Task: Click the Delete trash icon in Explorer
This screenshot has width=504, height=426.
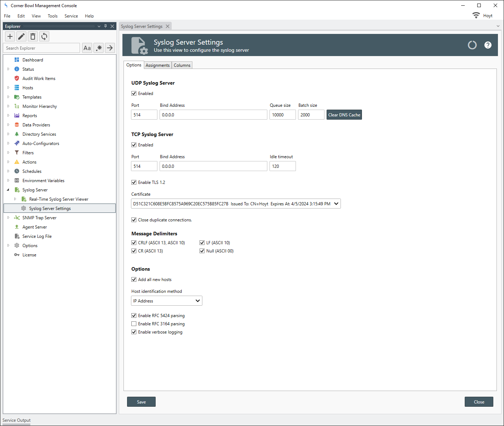Action: 33,36
